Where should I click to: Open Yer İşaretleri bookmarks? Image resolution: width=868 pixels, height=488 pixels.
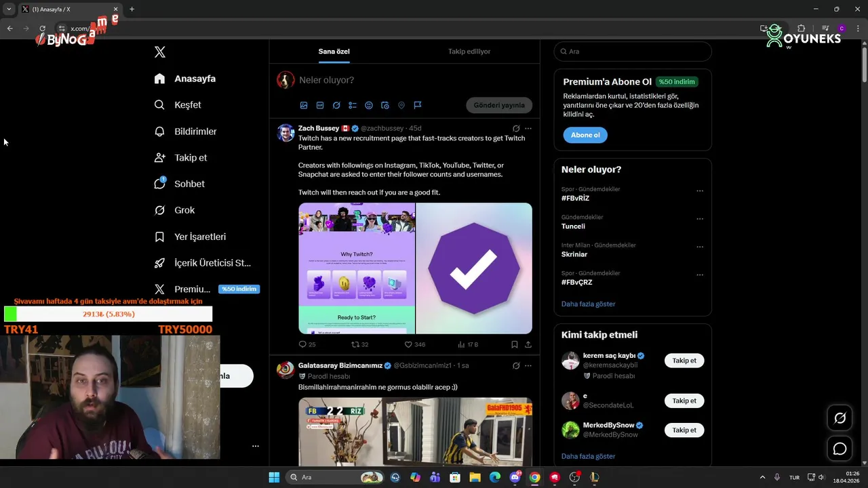click(x=190, y=237)
